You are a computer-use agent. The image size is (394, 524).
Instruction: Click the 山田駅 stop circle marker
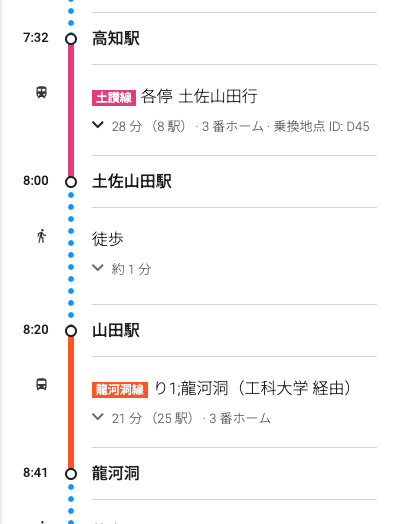[x=71, y=331]
